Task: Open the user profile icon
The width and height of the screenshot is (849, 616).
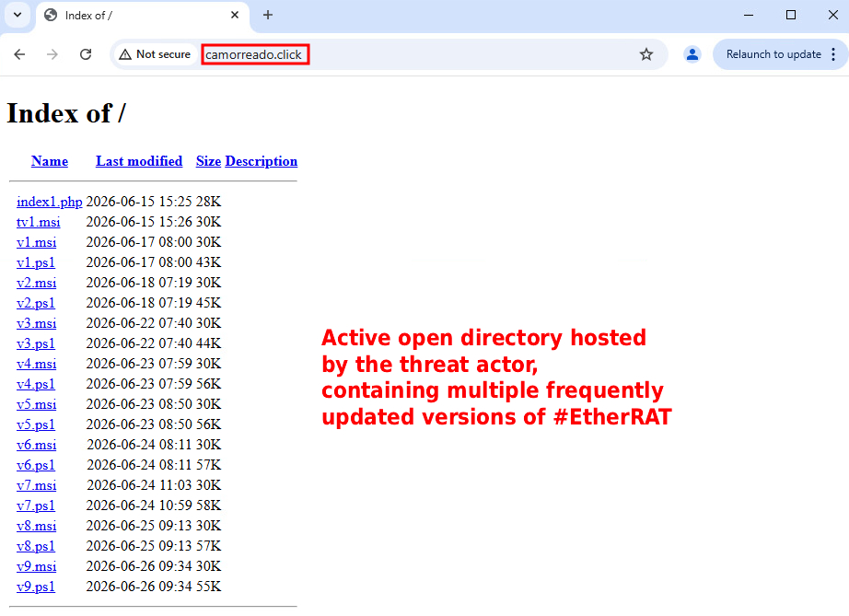Action: pos(692,54)
